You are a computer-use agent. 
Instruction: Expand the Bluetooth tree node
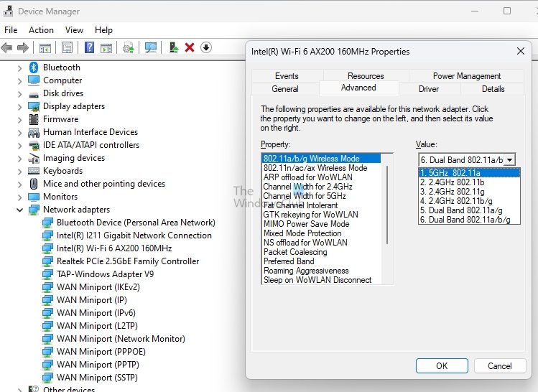pyautogui.click(x=19, y=68)
